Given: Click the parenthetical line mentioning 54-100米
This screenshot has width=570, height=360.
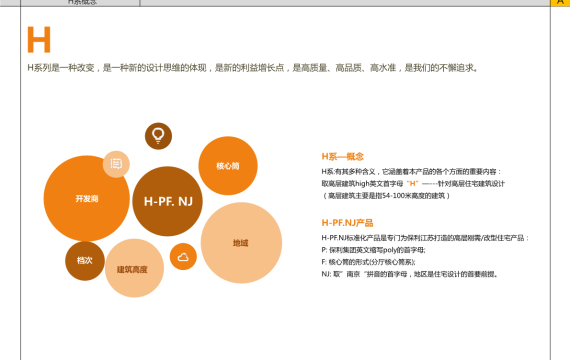Looking at the screenshot, I should 386,196.
